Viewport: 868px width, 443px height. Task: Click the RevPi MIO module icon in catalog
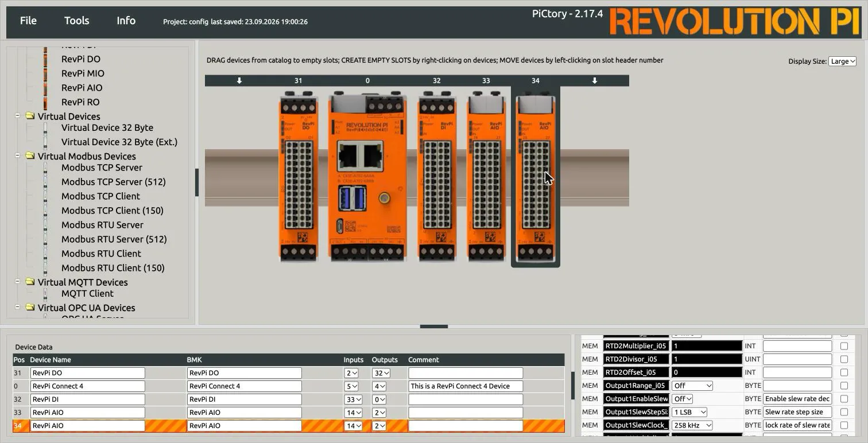(45, 73)
